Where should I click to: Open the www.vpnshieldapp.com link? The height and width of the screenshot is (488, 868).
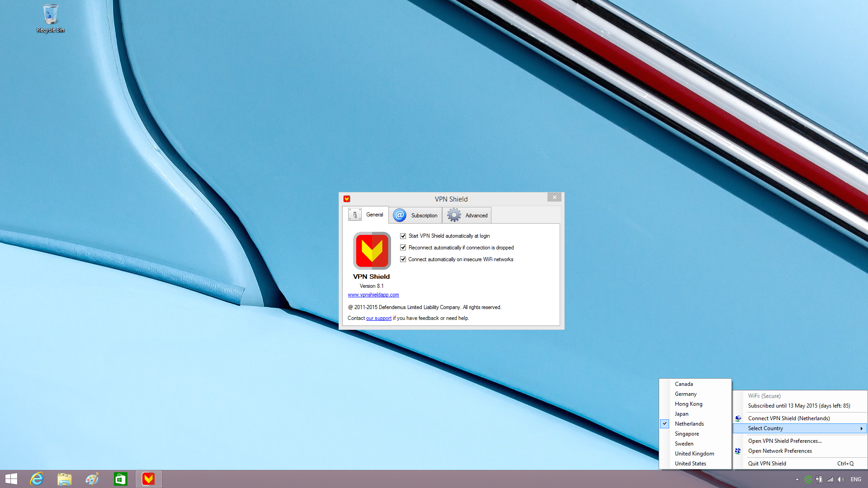click(x=373, y=295)
